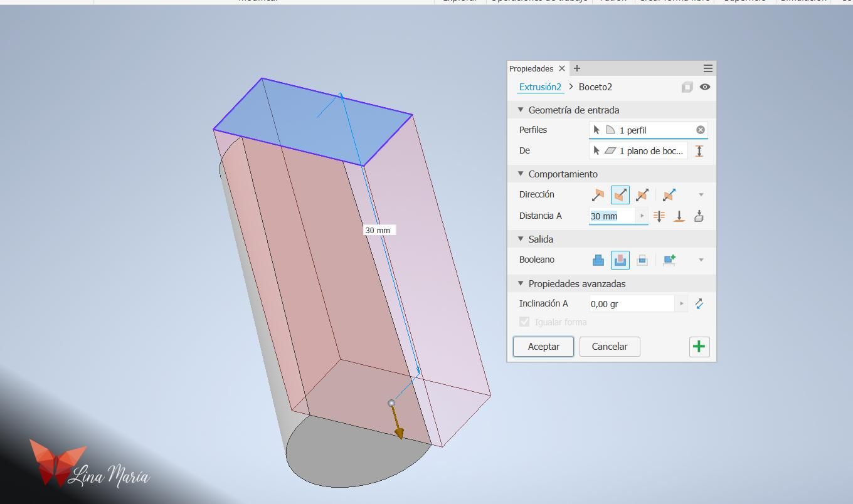Choose the extrude-to-next extent icon
The image size is (853, 504).
pos(699,216)
